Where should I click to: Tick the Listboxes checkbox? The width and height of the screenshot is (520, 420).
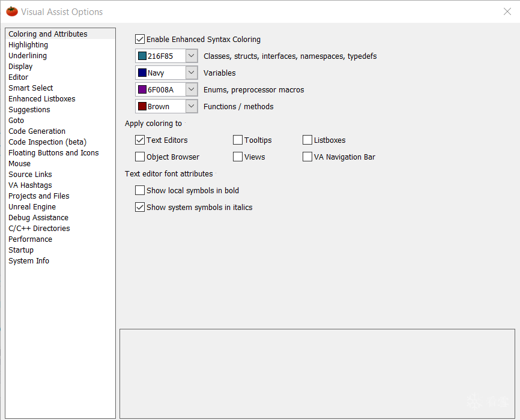pos(307,140)
